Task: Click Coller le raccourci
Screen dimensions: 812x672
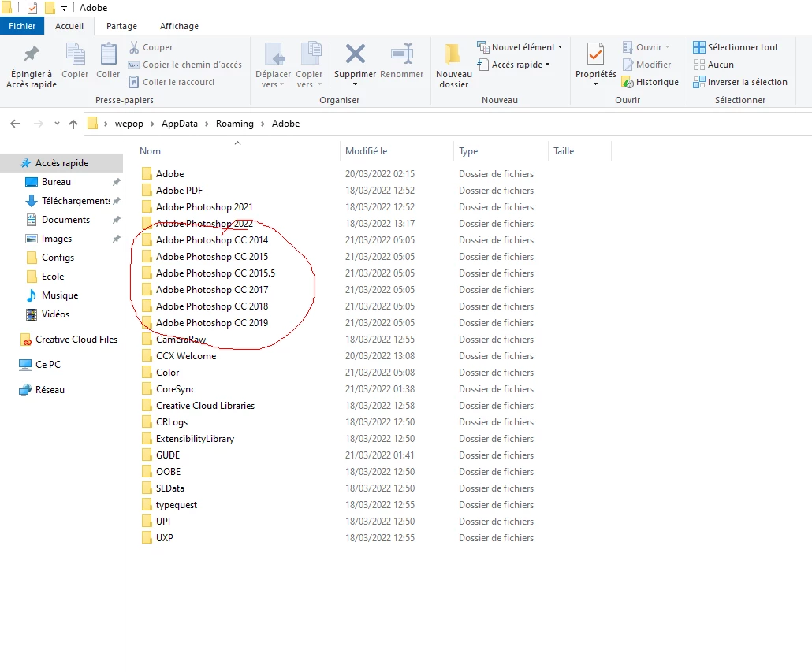Action: pyautogui.click(x=171, y=82)
